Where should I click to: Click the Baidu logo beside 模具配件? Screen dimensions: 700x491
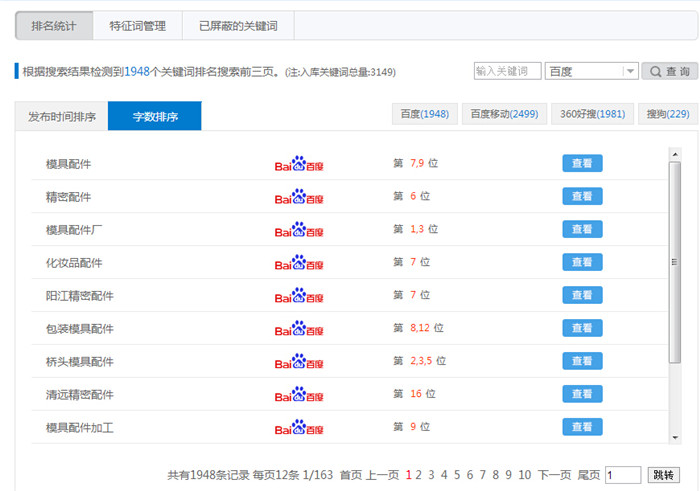point(299,164)
